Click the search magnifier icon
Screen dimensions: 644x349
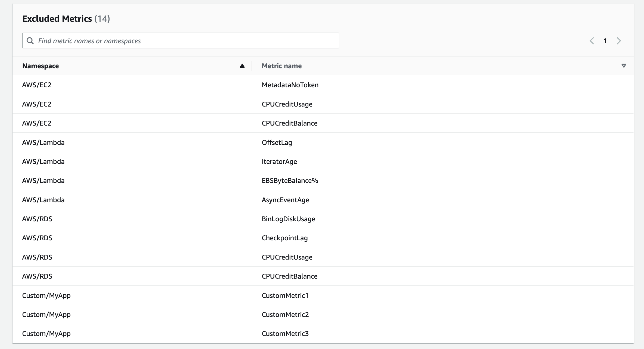click(30, 40)
